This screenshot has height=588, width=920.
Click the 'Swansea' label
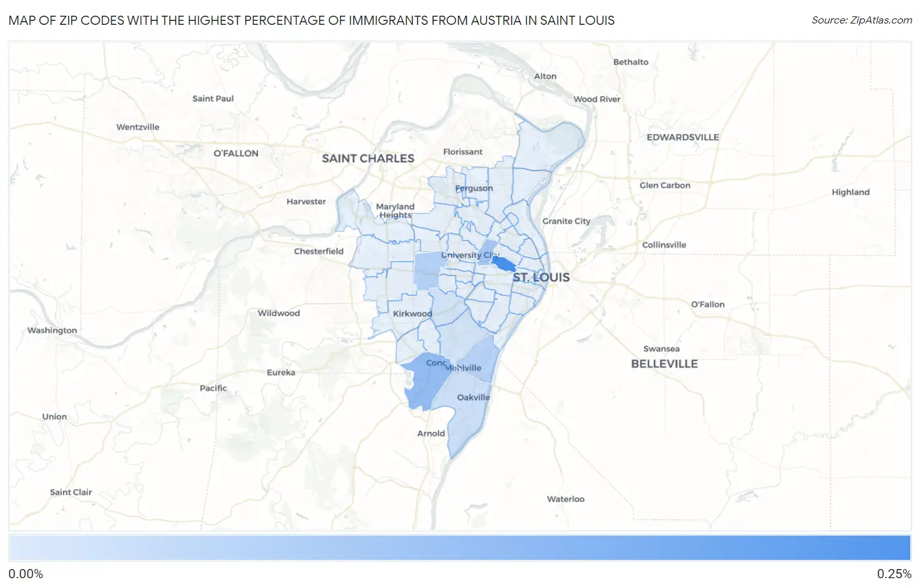[x=662, y=349]
